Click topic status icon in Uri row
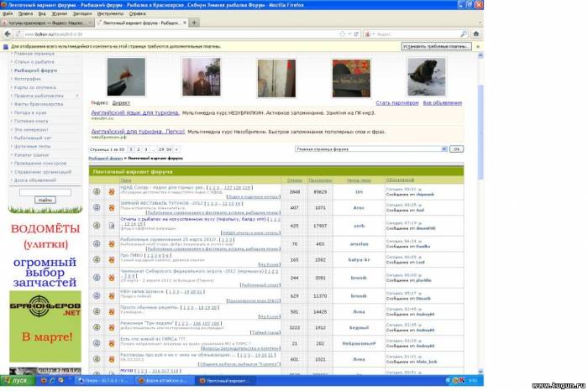 (97, 192)
